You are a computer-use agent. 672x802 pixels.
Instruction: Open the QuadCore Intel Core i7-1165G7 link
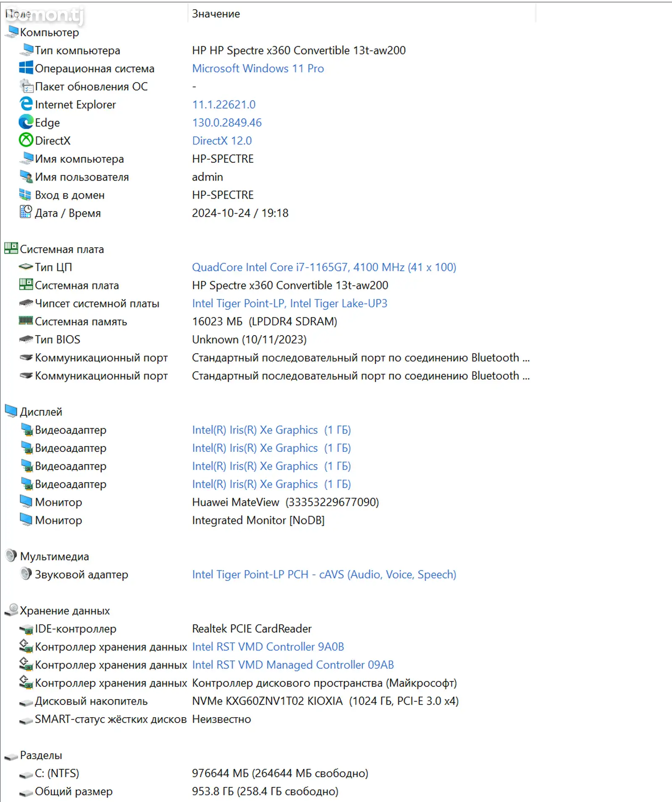pos(324,267)
